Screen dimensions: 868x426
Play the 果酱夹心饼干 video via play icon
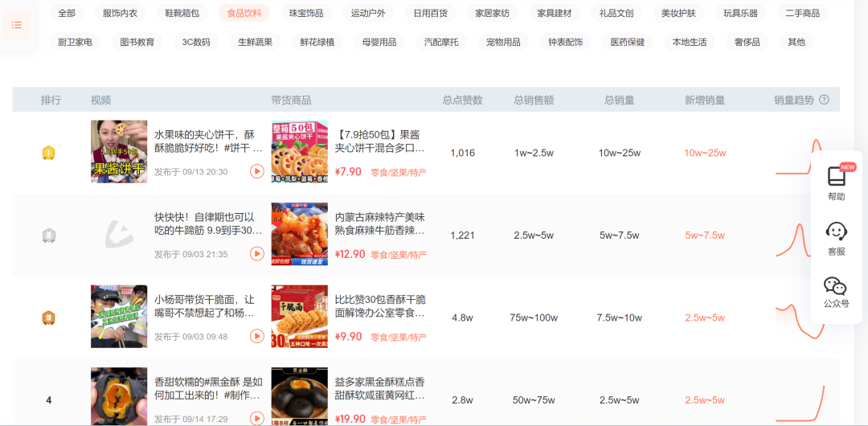pyautogui.click(x=257, y=171)
